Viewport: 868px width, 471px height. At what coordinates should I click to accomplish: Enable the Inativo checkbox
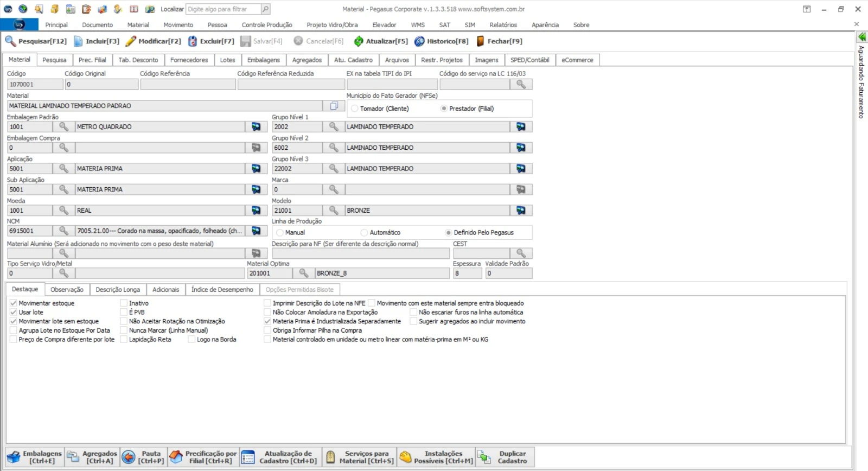124,303
